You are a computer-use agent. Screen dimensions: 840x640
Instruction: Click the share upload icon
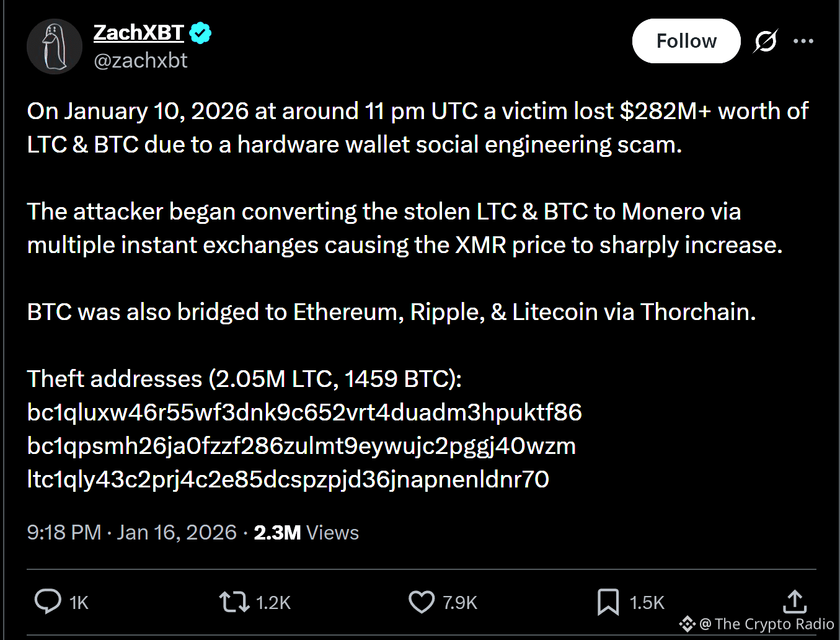794,602
